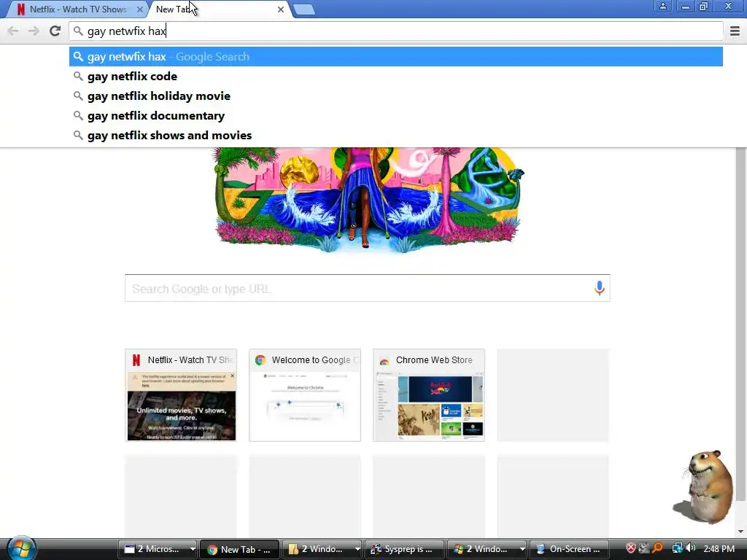Open the Chrome hamburger menu
The width and height of the screenshot is (747, 560).
click(x=735, y=31)
